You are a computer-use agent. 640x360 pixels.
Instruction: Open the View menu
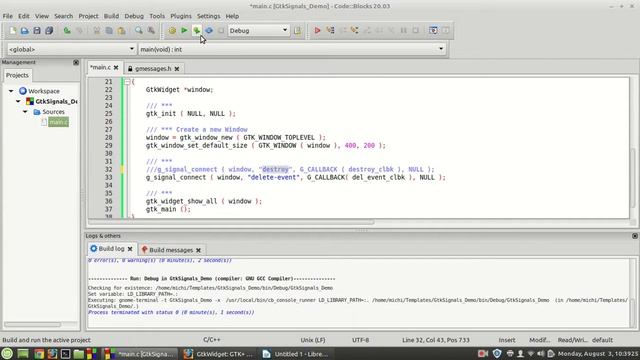point(42,16)
